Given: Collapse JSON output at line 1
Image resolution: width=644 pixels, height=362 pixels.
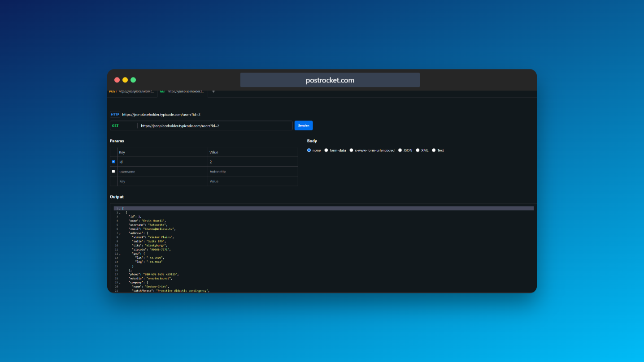Looking at the screenshot, I should click(x=120, y=208).
